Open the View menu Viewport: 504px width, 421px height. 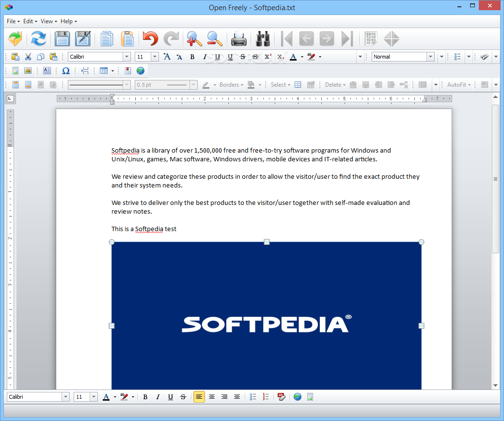point(49,21)
